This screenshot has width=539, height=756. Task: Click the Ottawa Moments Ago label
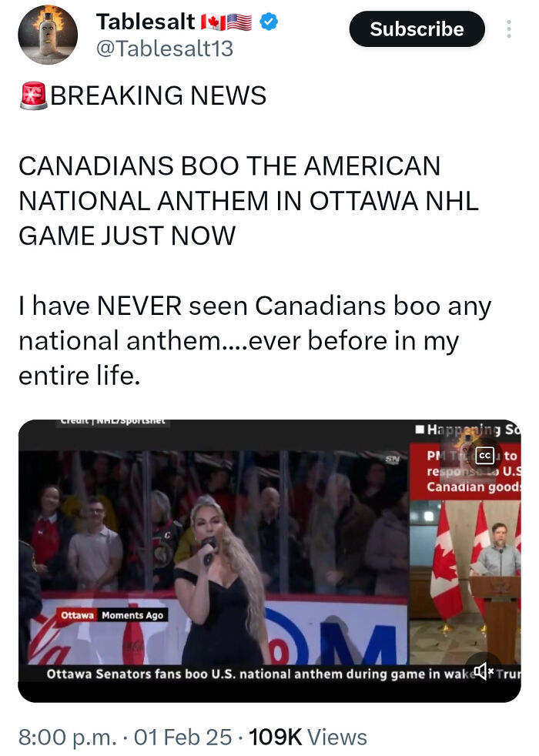[112, 615]
